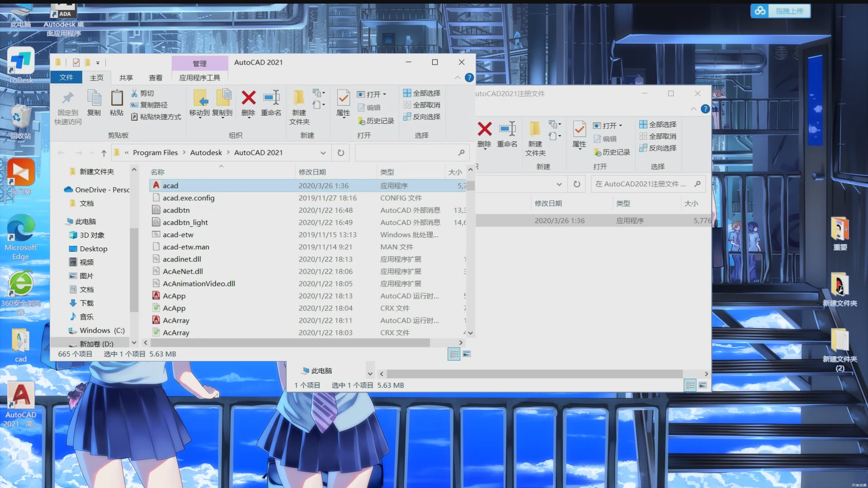868x488 pixels.
Task: Click the cloud upload (拖拽上传) button on desktop top
Action: pyautogui.click(x=781, y=11)
